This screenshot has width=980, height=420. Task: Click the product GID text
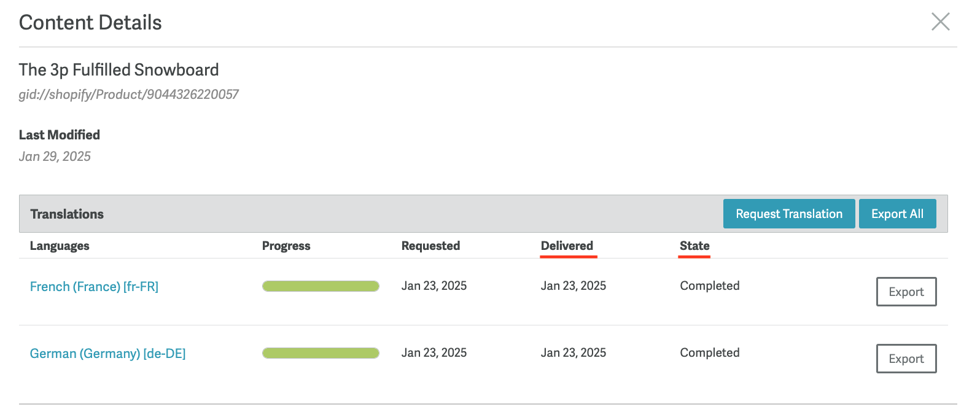[128, 95]
